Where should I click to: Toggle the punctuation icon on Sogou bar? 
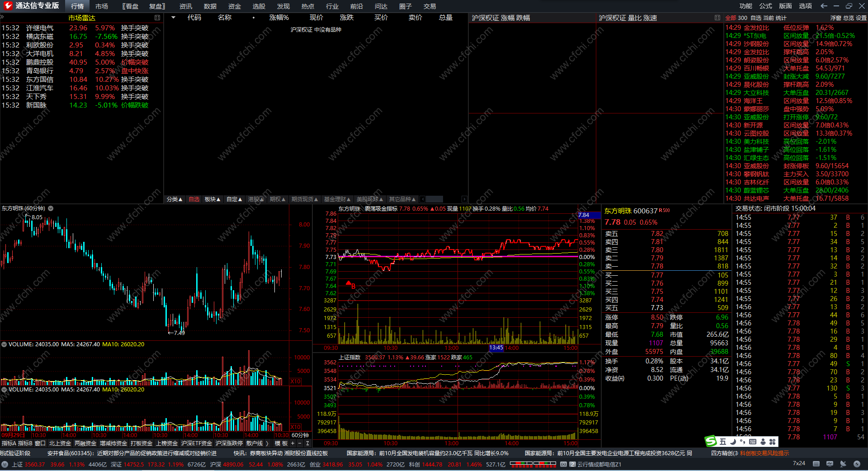point(742,442)
